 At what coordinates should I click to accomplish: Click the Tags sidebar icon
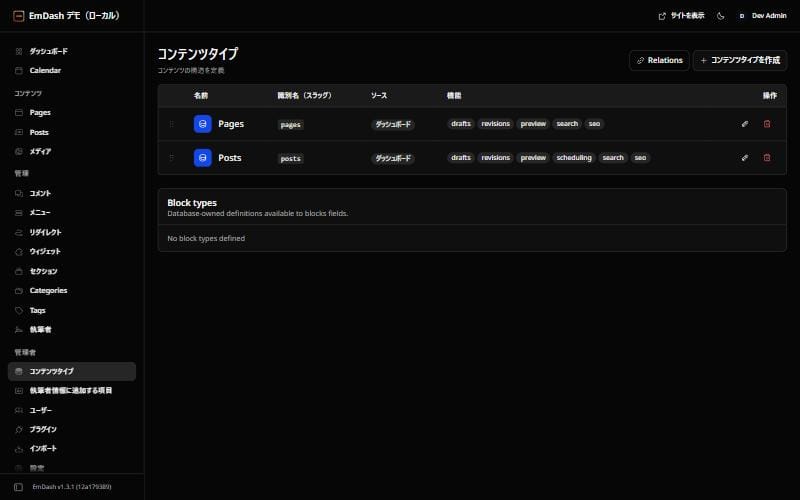(x=19, y=310)
